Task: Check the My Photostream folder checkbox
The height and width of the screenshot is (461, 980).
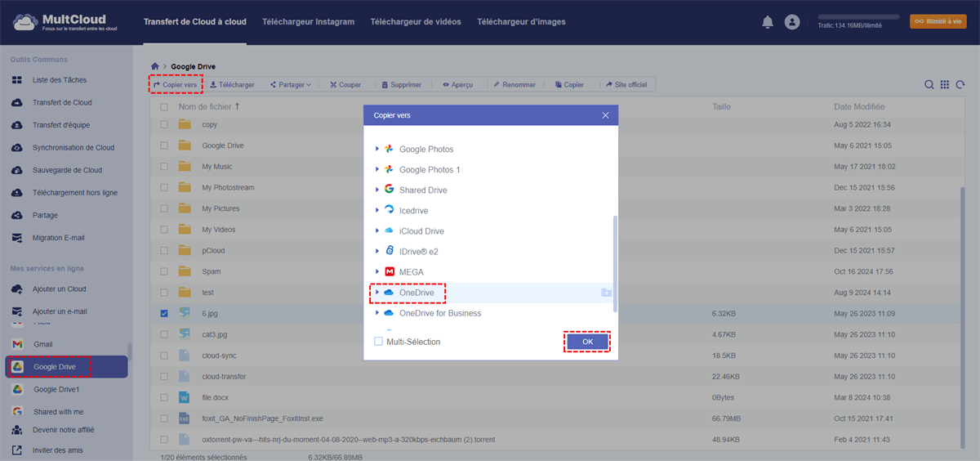Action: (164, 187)
